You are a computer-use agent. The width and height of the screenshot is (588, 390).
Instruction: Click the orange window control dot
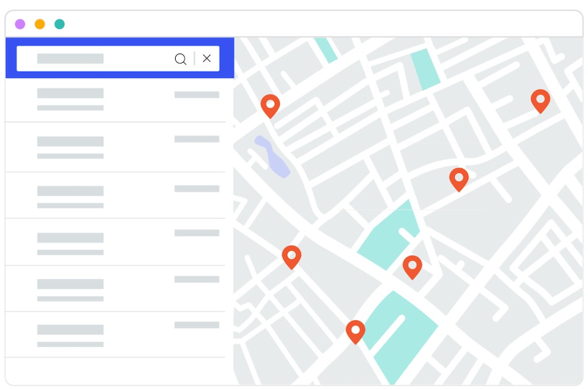coord(40,24)
